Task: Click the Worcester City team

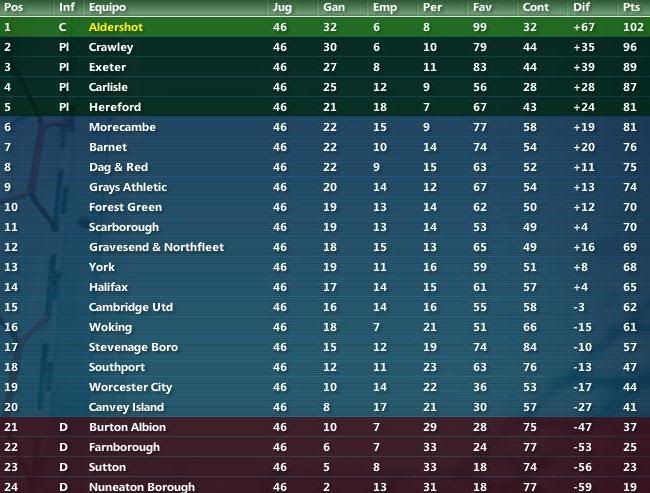Action: tap(130, 387)
